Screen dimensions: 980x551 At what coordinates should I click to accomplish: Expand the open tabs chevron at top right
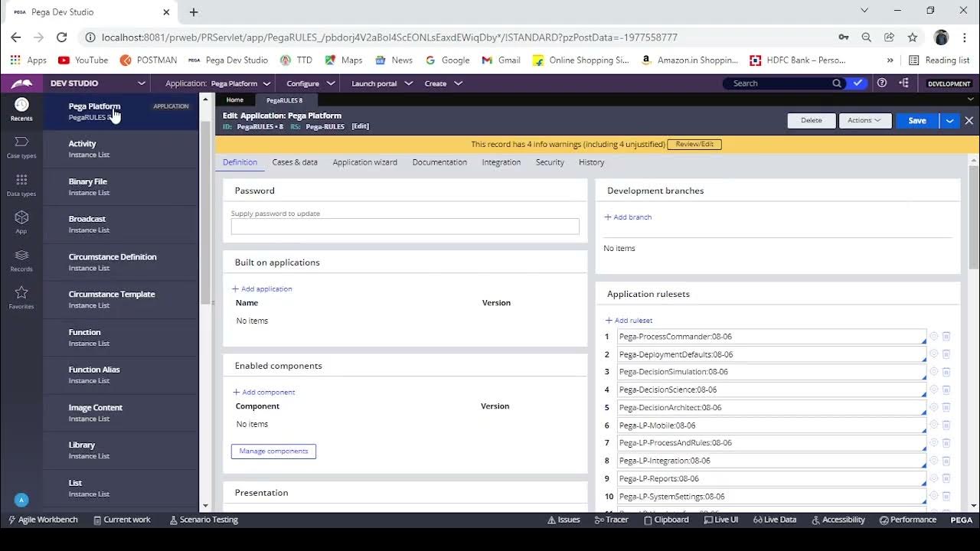(x=970, y=99)
